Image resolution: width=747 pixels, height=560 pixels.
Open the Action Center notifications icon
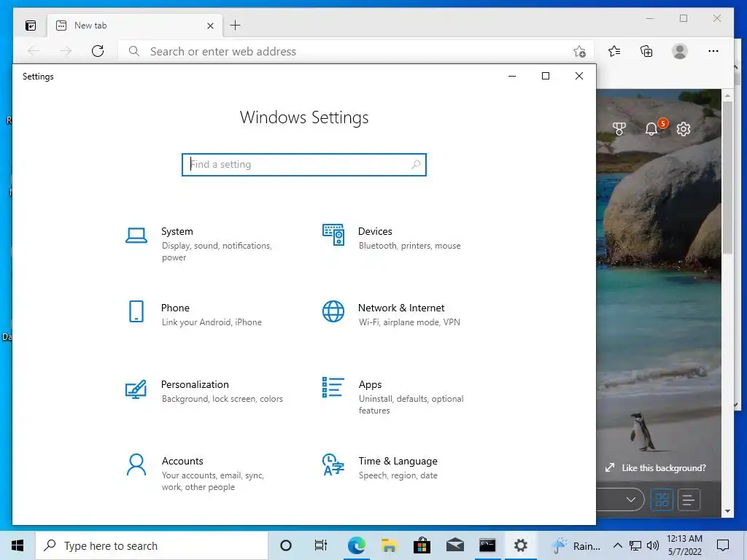723,545
